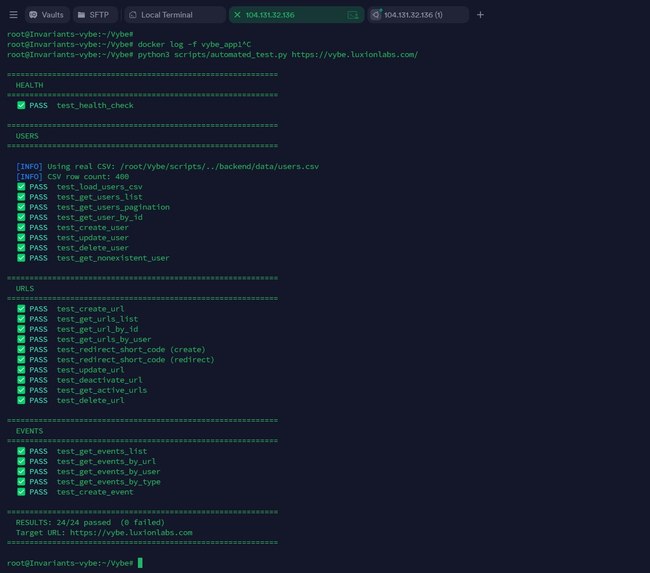Click test_update_user result

coord(73,238)
